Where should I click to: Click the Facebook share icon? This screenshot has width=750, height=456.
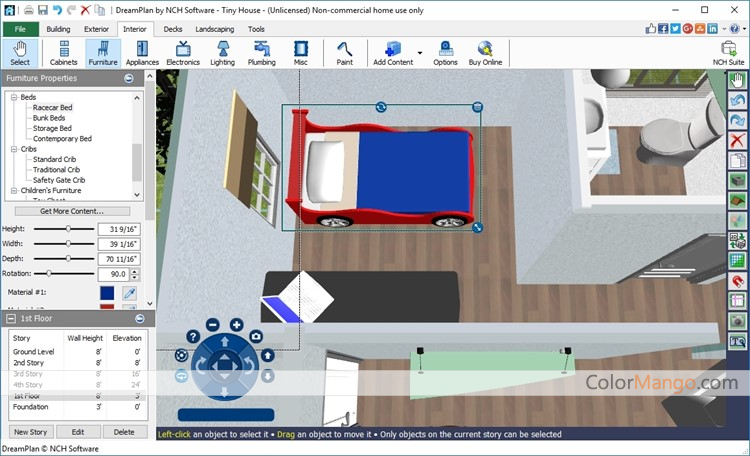point(662,29)
